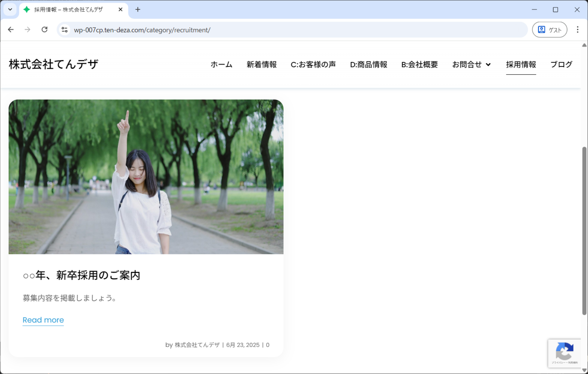Go to the ホーム menu item
Viewport: 588px width, 374px height.
221,65
